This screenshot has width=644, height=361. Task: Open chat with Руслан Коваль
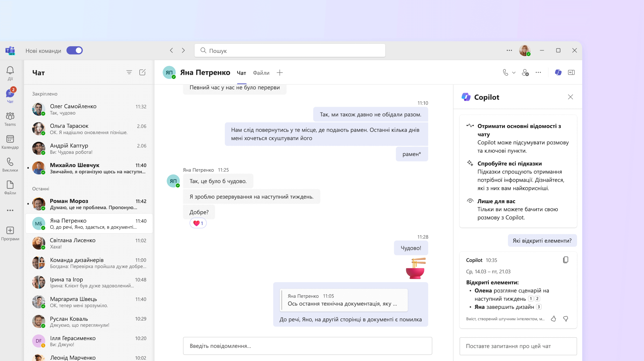(x=89, y=322)
